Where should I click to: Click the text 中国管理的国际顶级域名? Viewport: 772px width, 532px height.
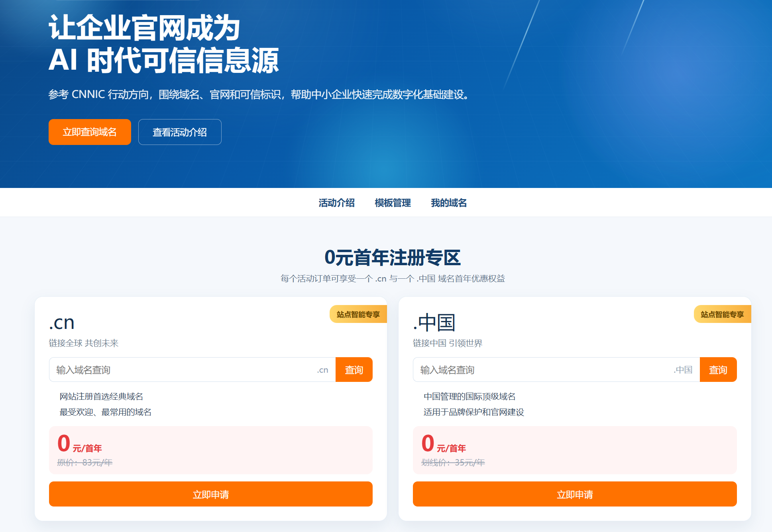(469, 396)
